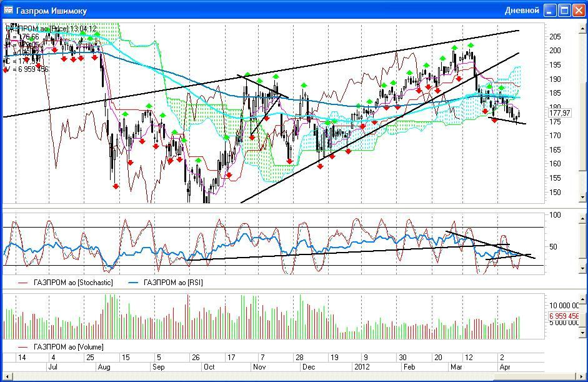Click the date label 26 on the time axis
588x382 pixels.
point(196,357)
